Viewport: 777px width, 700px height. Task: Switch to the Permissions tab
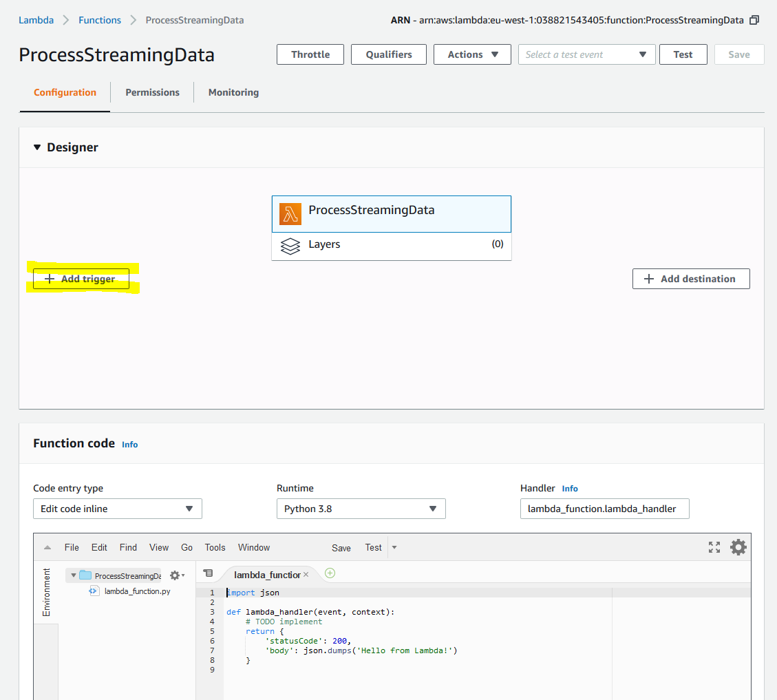coord(152,93)
